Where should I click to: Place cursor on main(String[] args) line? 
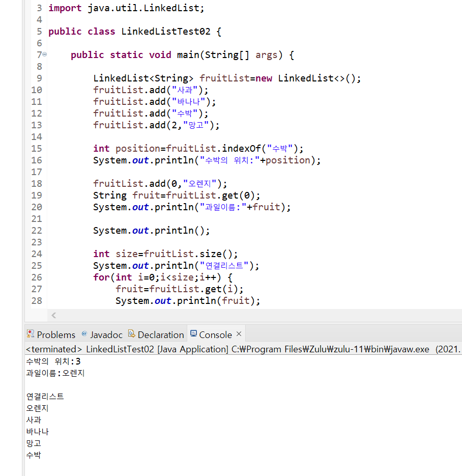pyautogui.click(x=182, y=55)
